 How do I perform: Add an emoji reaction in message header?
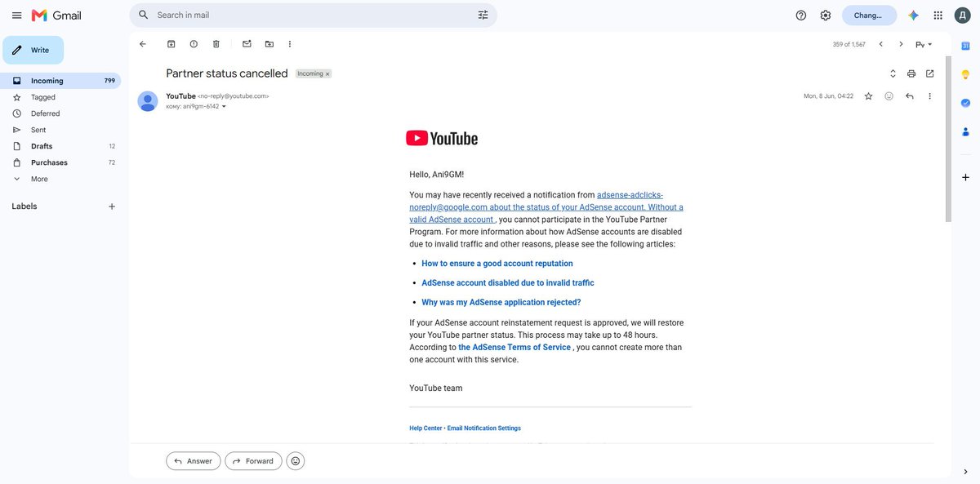889,96
